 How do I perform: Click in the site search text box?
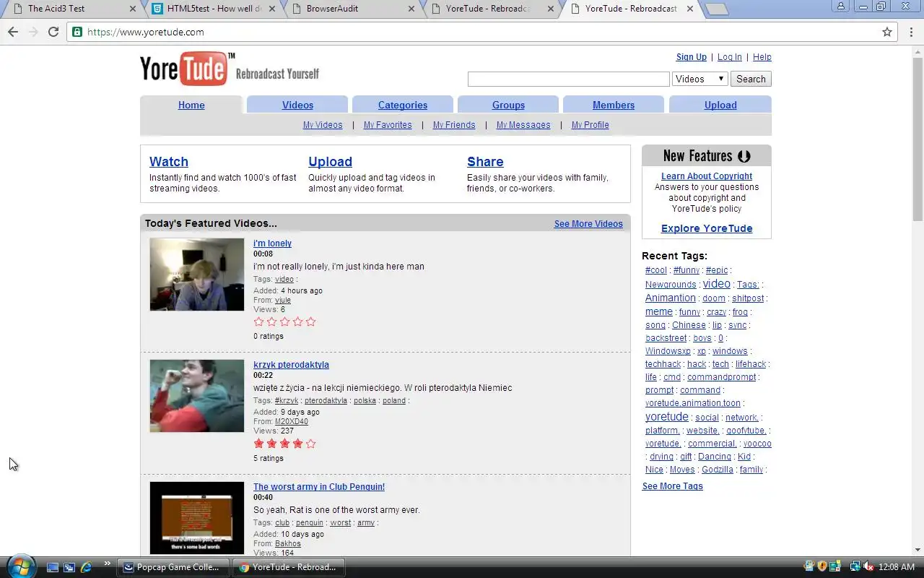pyautogui.click(x=569, y=79)
